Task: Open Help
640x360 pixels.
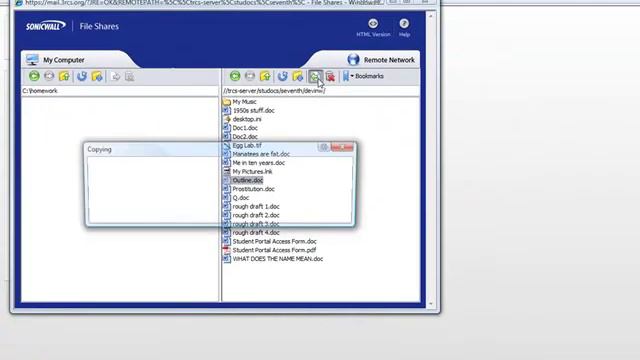Action: coord(404,28)
